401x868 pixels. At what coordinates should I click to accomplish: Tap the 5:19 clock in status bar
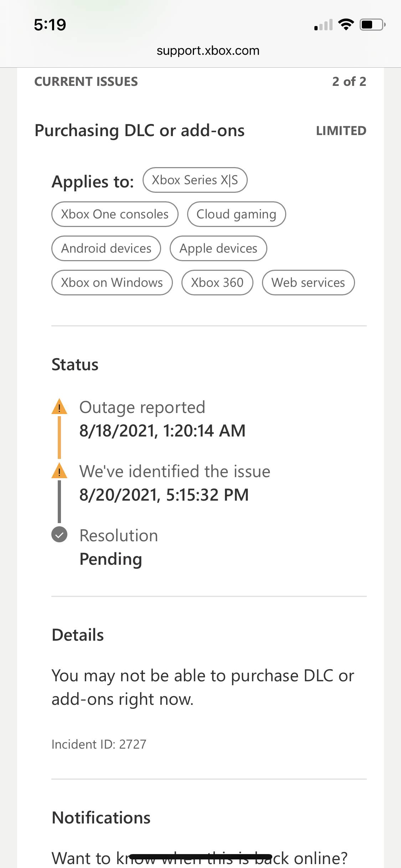click(x=50, y=25)
